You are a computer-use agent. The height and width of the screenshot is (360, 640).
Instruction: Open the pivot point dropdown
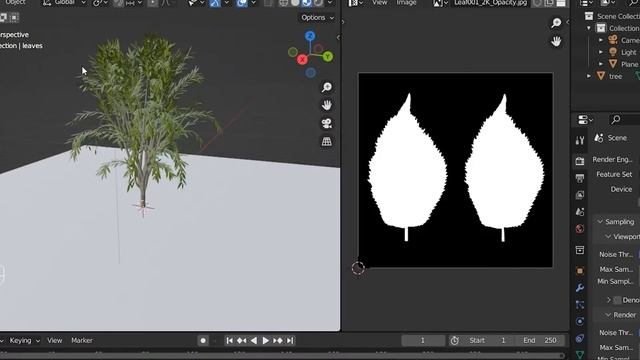pyautogui.click(x=99, y=3)
